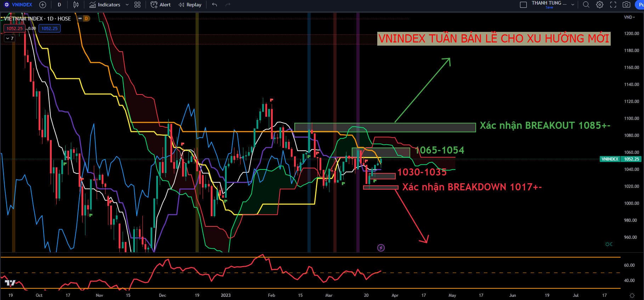Viewport: 644px width, 300px height.
Task: Select the 1030-1035 zone label
Action: tap(422, 172)
